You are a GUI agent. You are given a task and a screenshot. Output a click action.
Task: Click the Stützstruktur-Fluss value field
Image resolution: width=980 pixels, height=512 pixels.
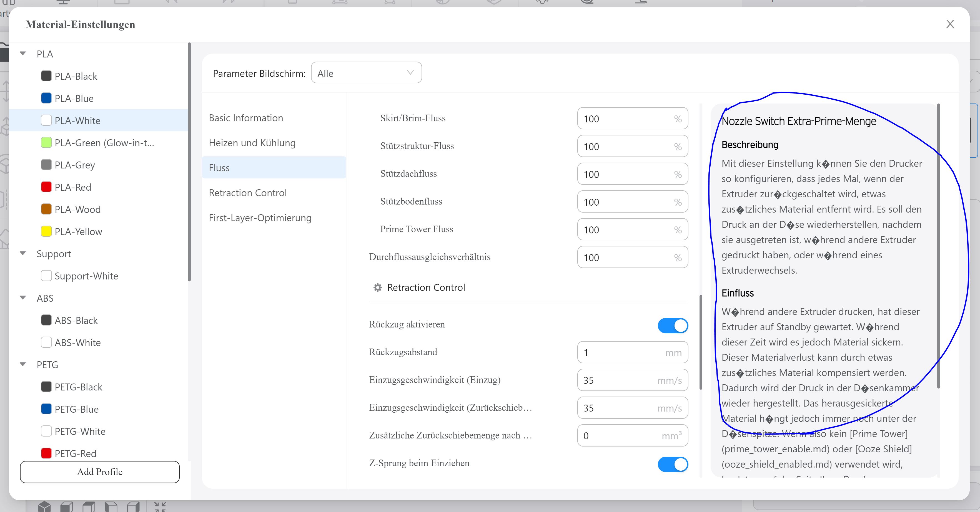(x=633, y=146)
